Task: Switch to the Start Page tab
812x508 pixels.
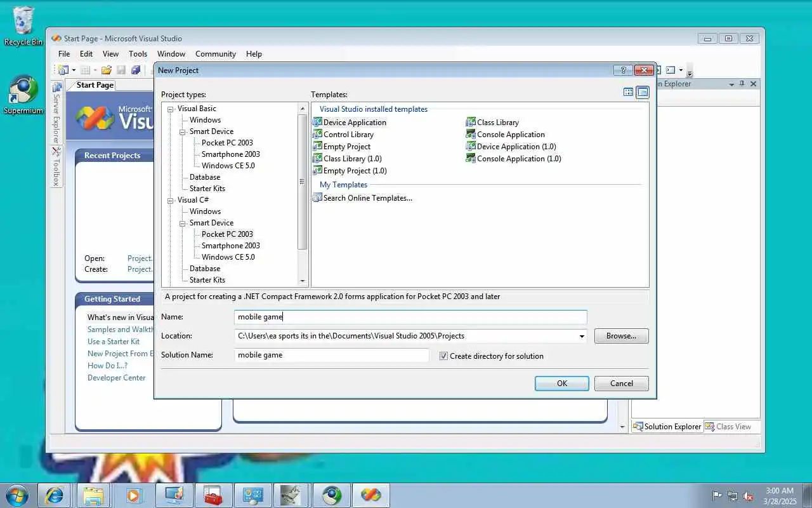Action: tap(95, 85)
